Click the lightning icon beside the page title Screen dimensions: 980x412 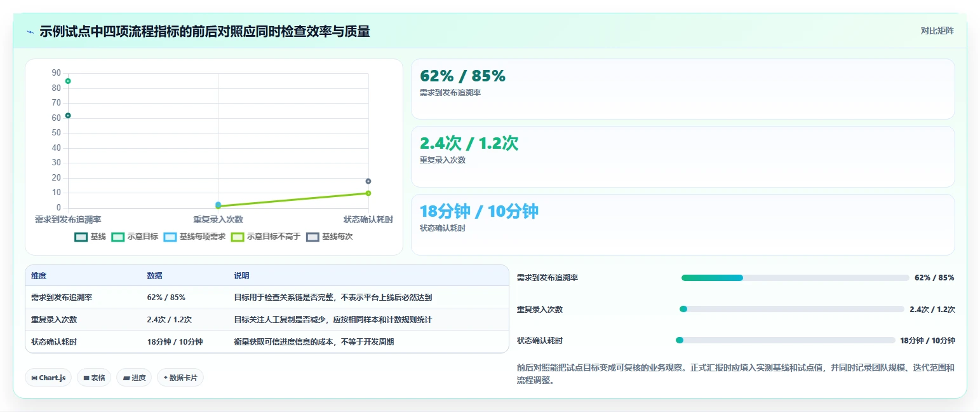[x=30, y=32]
